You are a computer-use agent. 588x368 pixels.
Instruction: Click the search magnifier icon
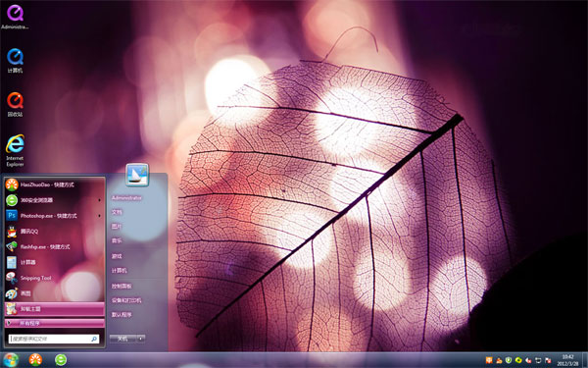click(x=94, y=340)
